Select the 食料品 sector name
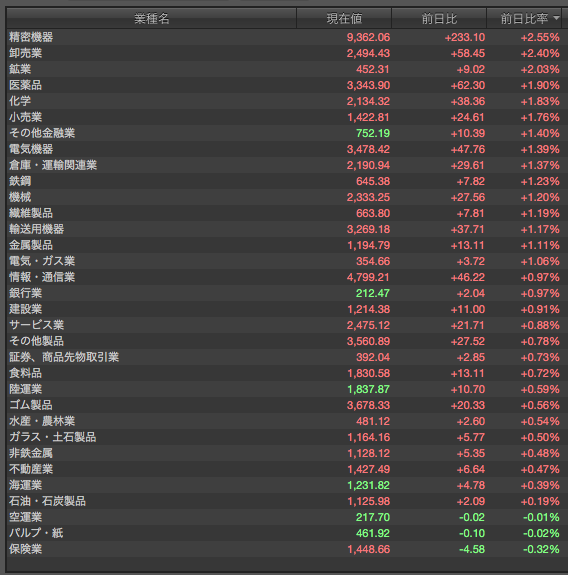The image size is (568, 575). 26,373
